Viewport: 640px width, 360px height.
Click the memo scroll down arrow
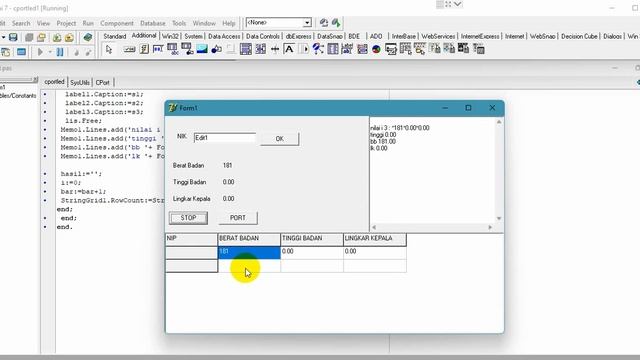point(499,218)
